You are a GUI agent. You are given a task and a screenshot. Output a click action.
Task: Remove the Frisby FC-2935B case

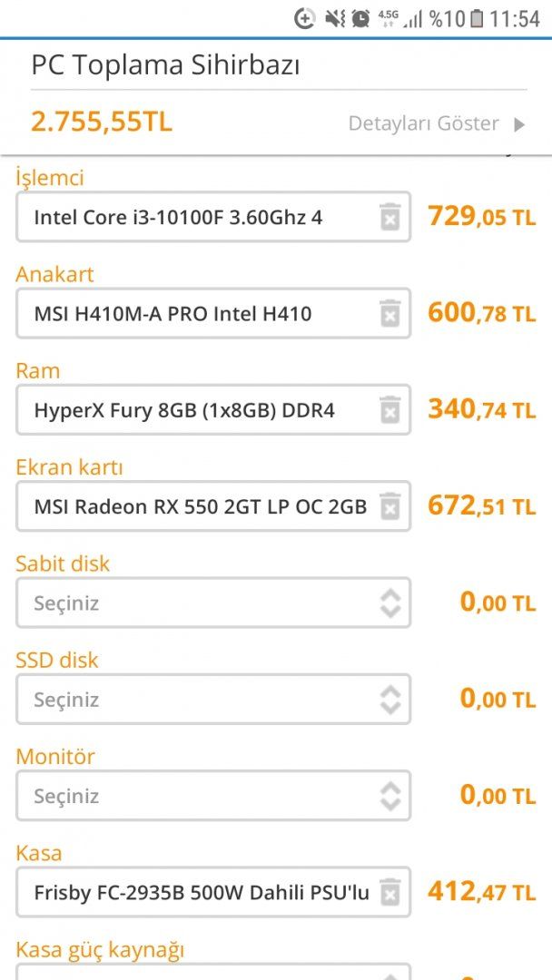(389, 892)
